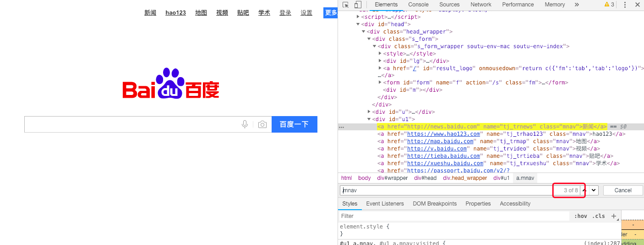Activate the inspect element picker icon

tap(345, 5)
